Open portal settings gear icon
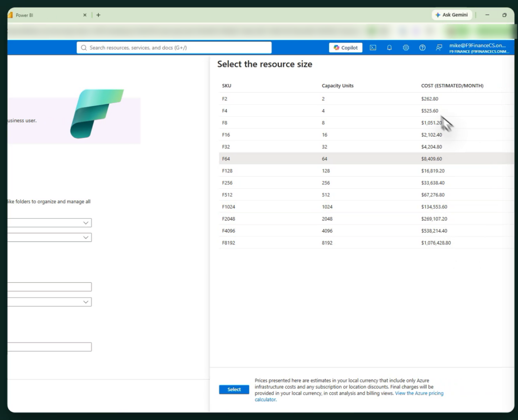This screenshot has height=420, width=518. pyautogui.click(x=406, y=48)
